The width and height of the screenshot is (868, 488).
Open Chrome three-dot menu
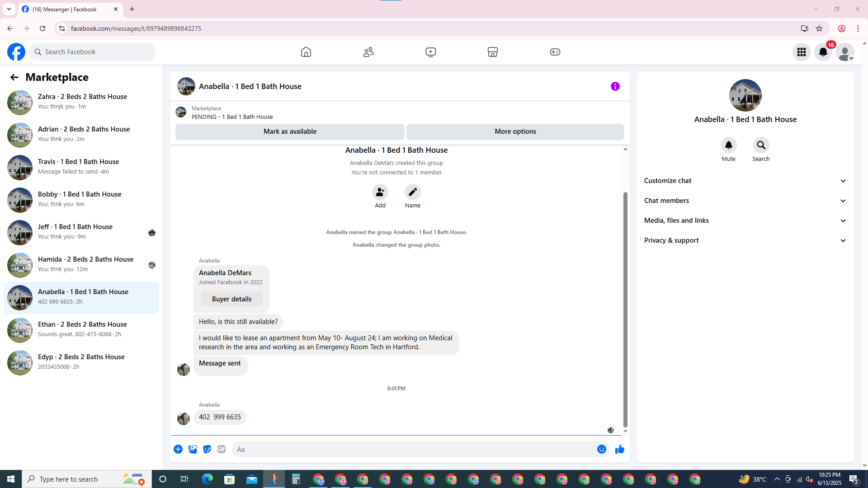coord(858,28)
